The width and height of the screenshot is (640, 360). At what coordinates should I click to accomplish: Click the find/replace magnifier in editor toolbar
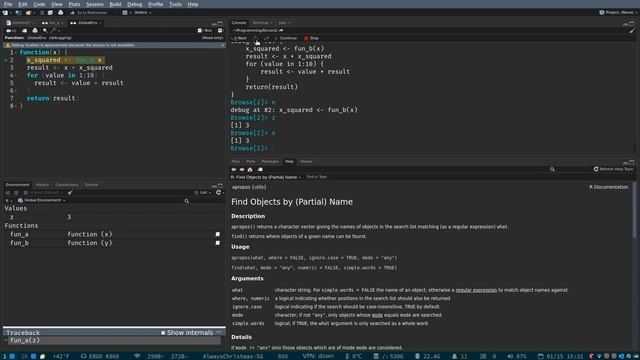(45, 31)
